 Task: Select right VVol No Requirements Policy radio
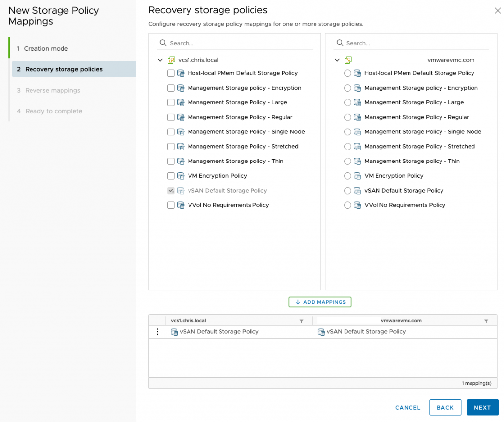click(x=347, y=205)
